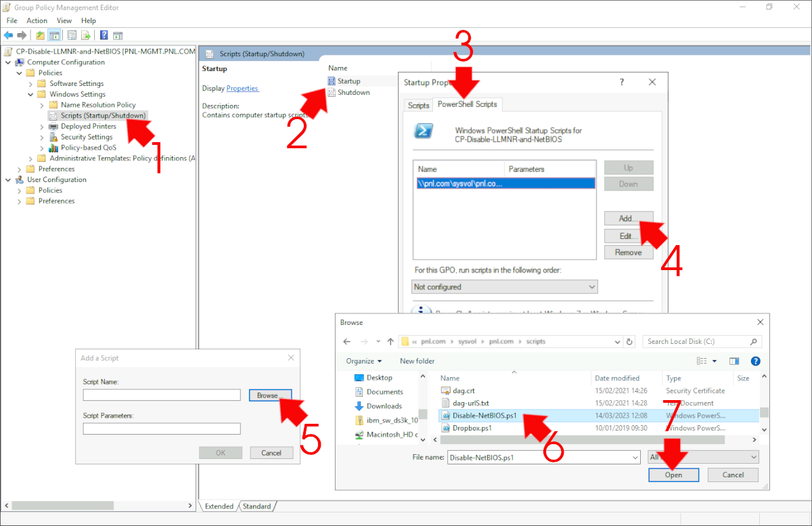This screenshot has height=526, width=812.
Task: Toggle the preview pane icon in Browse dialog
Action: click(734, 361)
